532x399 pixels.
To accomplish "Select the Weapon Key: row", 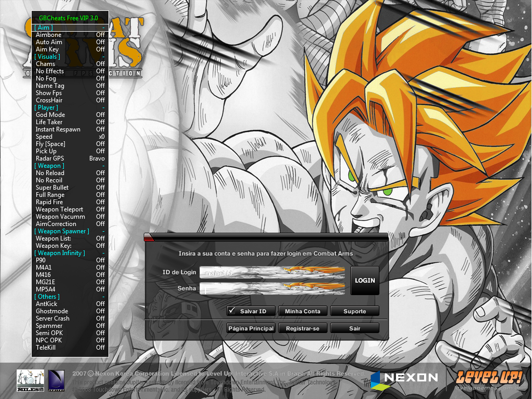I will click(70, 246).
